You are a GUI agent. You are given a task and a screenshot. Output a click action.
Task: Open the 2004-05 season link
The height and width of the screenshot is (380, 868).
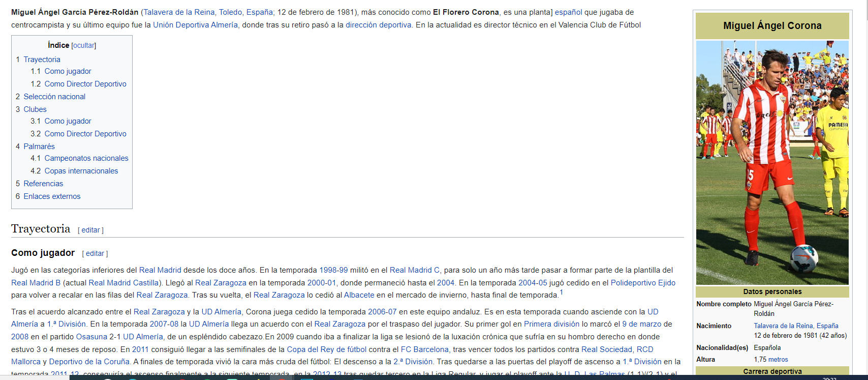click(x=533, y=283)
